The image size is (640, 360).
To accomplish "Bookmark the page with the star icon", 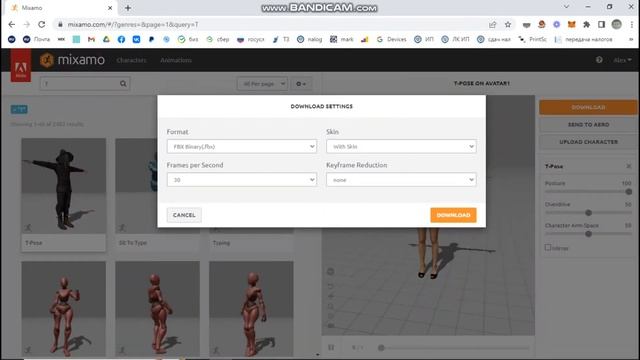I will point(508,24).
